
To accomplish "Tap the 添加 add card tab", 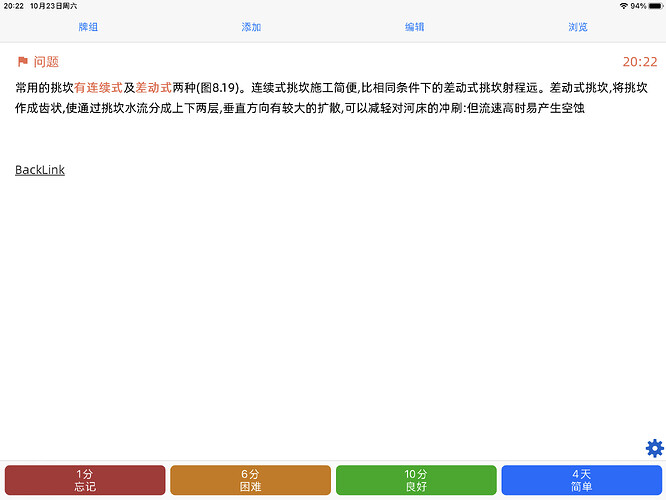I will pos(251,27).
